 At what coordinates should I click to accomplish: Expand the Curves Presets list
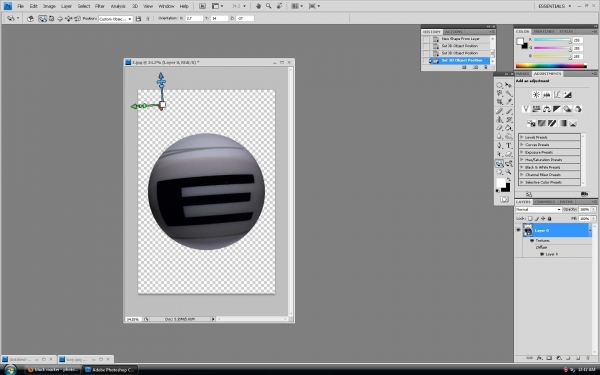(x=522, y=145)
